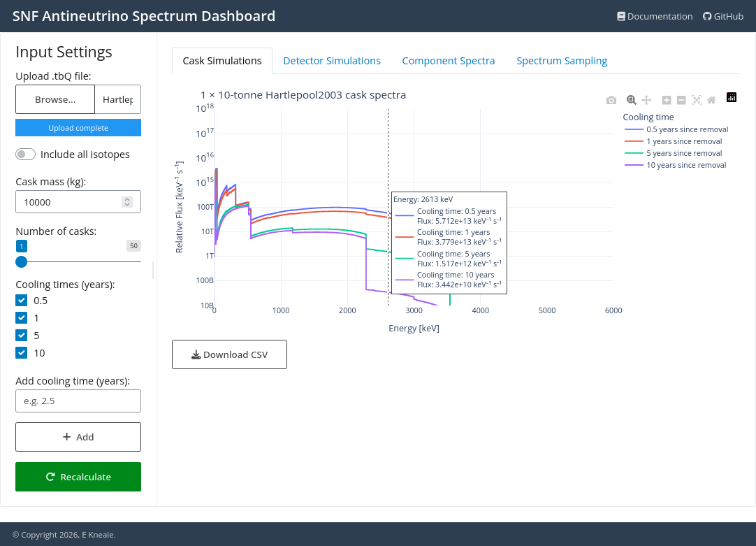Switch to Spectrum Sampling tab
Image resolution: width=756 pixels, height=546 pixels.
pos(562,61)
